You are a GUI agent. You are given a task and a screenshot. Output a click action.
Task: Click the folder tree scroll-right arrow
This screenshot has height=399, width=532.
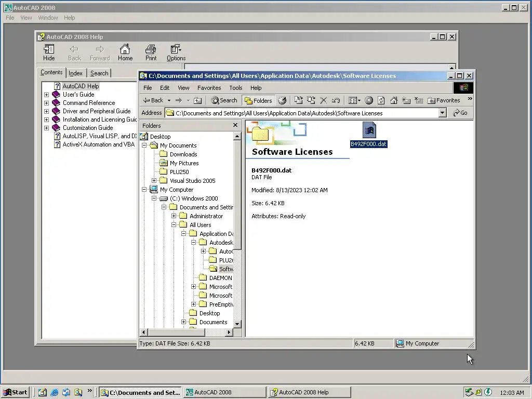(x=229, y=332)
